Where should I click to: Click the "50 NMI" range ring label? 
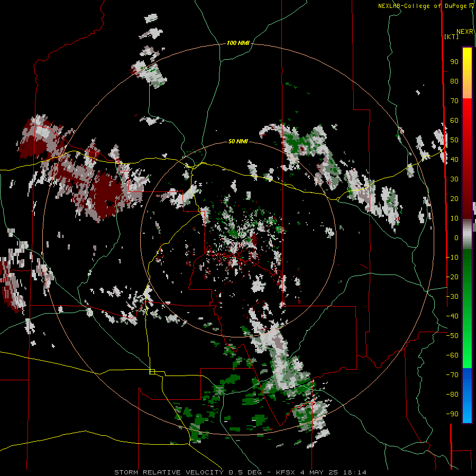238,141
